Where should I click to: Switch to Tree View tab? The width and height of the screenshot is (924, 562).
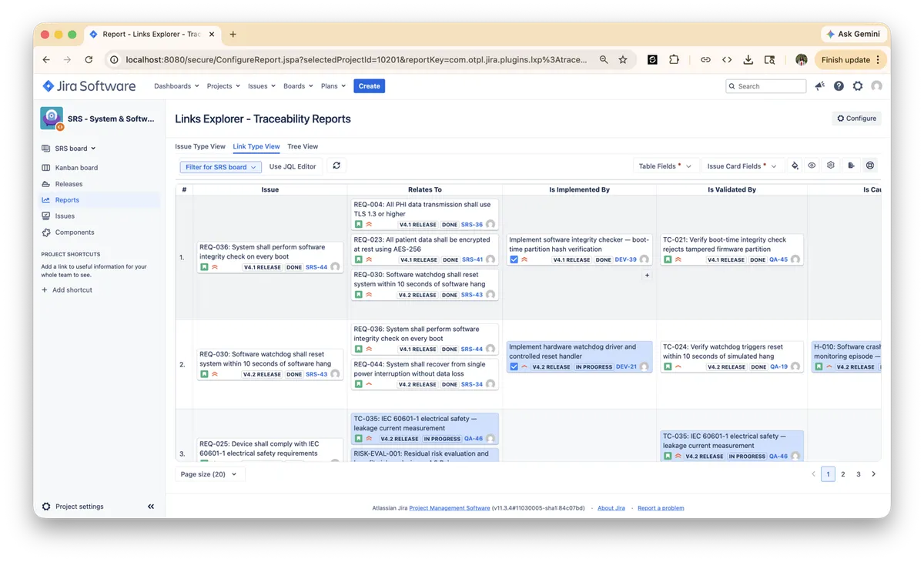pyautogui.click(x=303, y=146)
